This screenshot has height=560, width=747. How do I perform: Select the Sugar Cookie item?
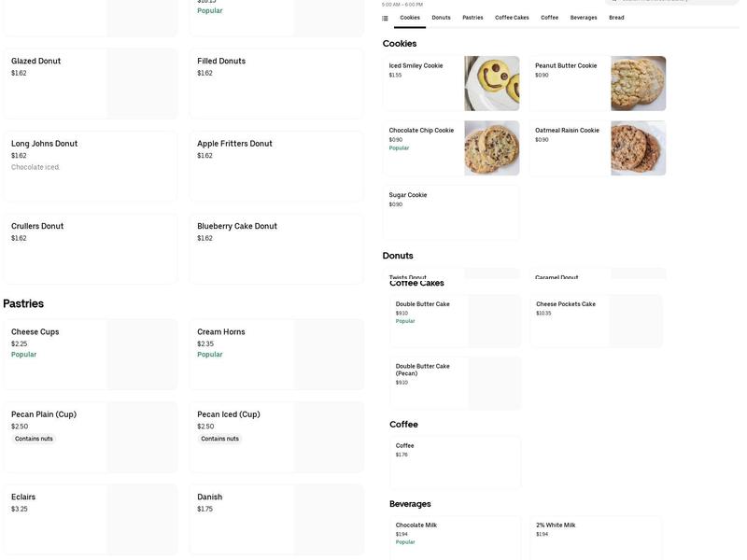[450, 212]
